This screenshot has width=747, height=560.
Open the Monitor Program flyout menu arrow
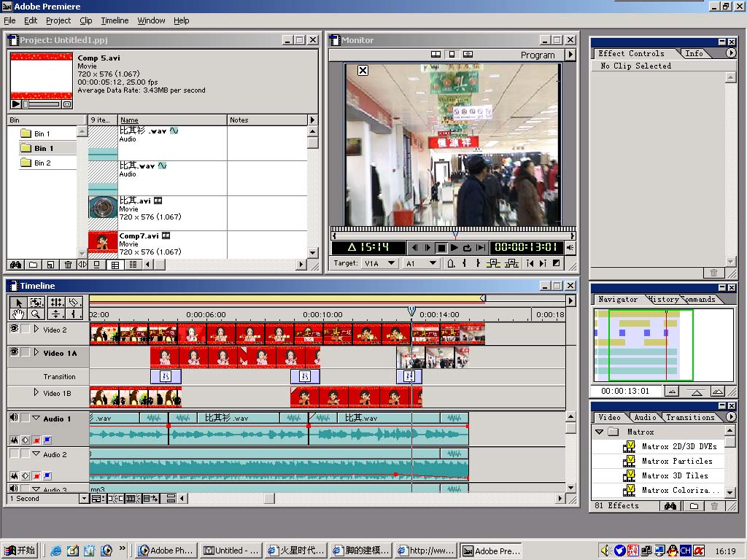(x=570, y=55)
